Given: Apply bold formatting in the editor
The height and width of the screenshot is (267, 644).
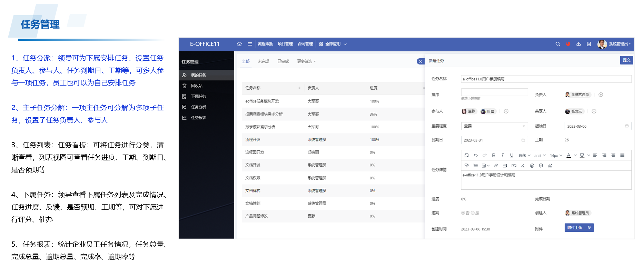Looking at the screenshot, I should [494, 155].
